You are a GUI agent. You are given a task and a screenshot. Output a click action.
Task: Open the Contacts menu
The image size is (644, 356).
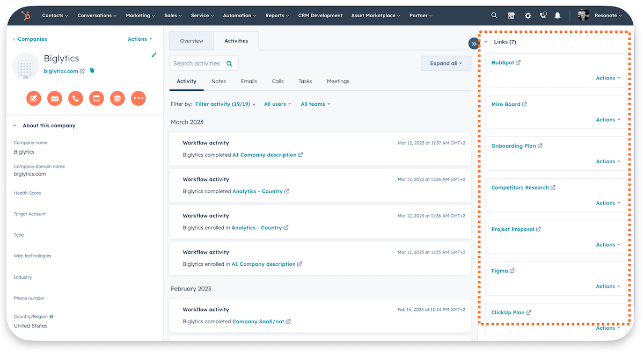(55, 16)
